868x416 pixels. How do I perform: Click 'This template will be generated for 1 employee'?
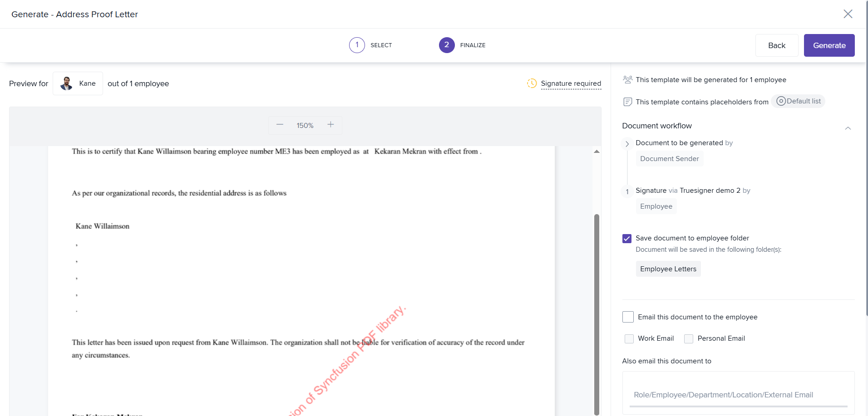point(710,80)
